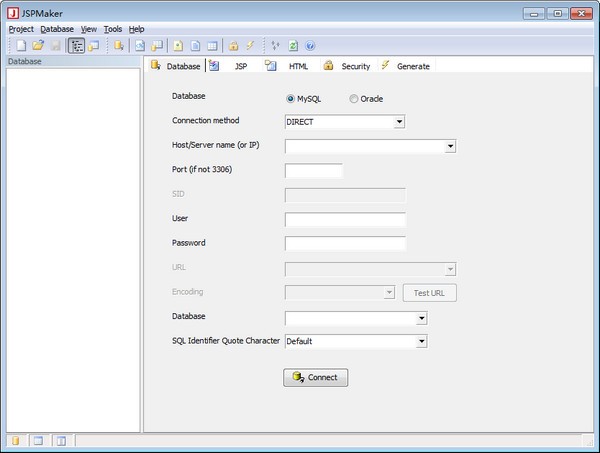Click the lightning bolt Generate toolbar icon
Screen dimensions: 600x453
tap(250, 46)
